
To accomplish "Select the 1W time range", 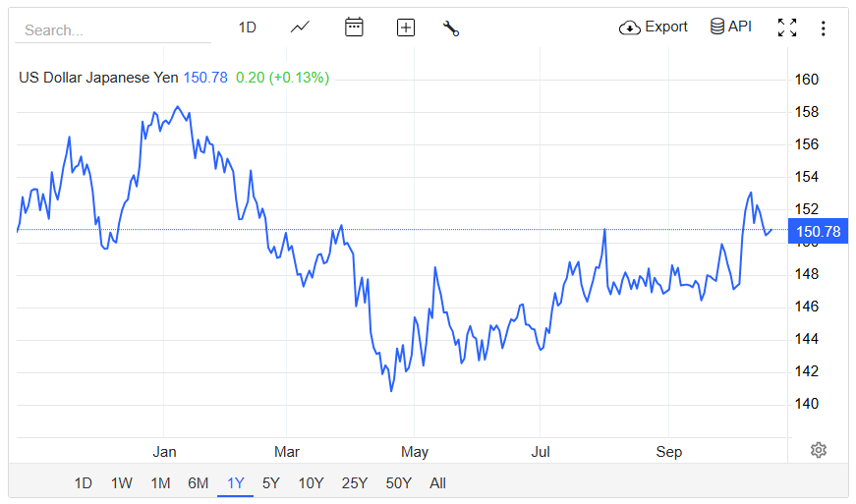I will click(121, 482).
